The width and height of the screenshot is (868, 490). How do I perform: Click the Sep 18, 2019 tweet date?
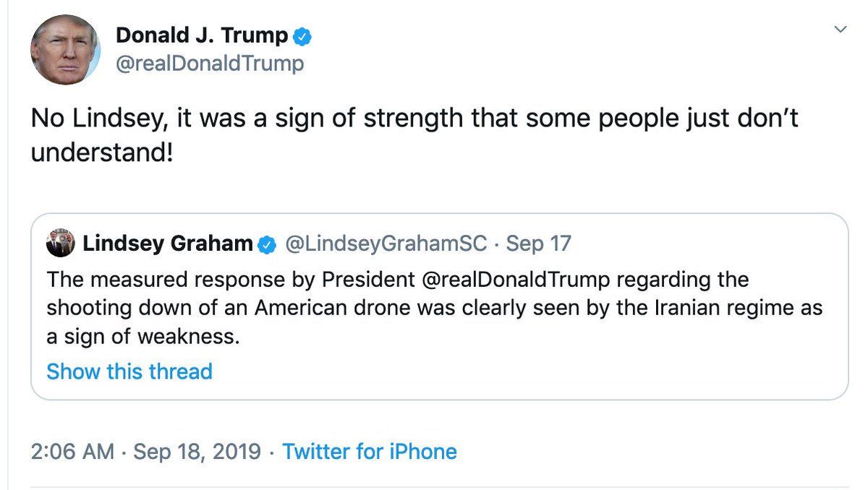pyautogui.click(x=197, y=452)
